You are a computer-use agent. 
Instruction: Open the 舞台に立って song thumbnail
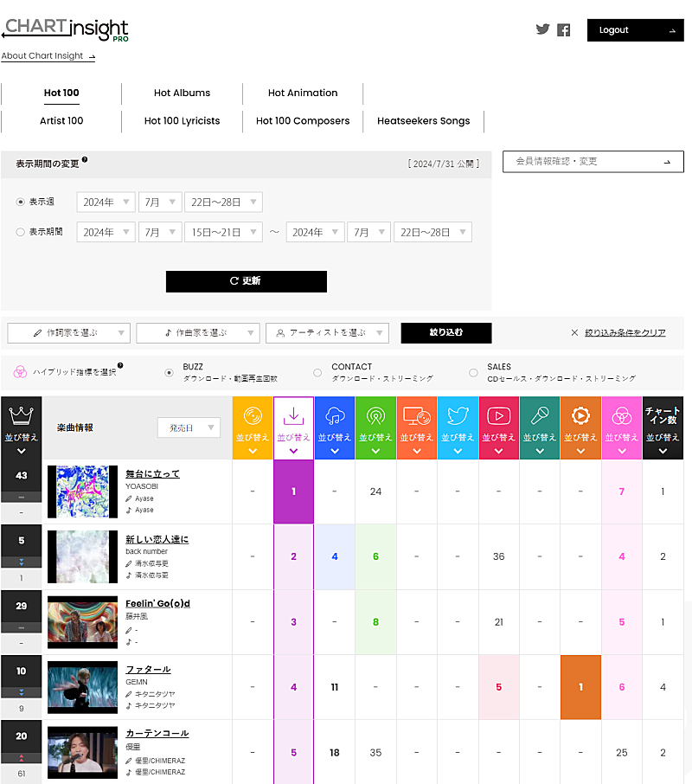[82, 492]
